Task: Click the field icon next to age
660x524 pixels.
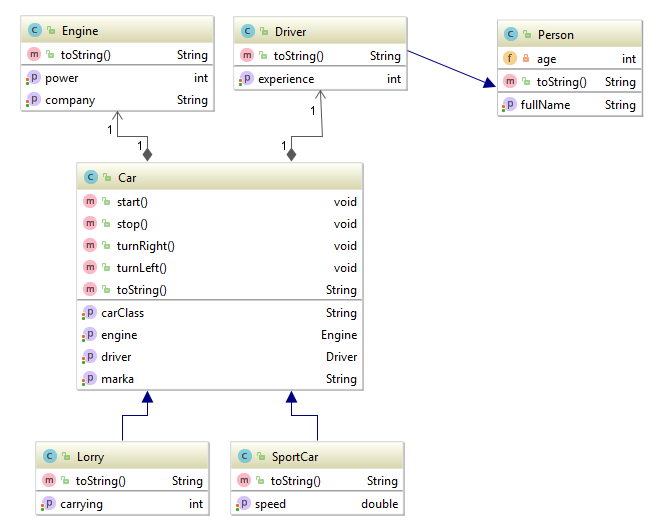Action: click(x=510, y=59)
